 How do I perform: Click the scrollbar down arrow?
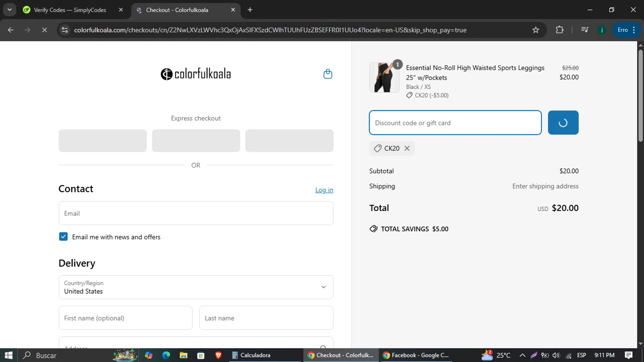tap(641, 344)
